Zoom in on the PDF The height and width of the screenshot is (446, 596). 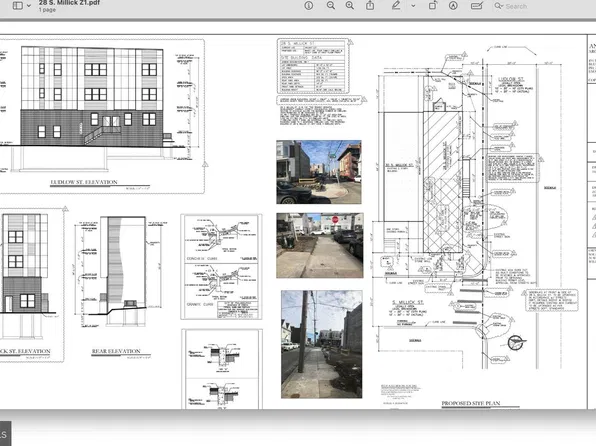pos(350,6)
